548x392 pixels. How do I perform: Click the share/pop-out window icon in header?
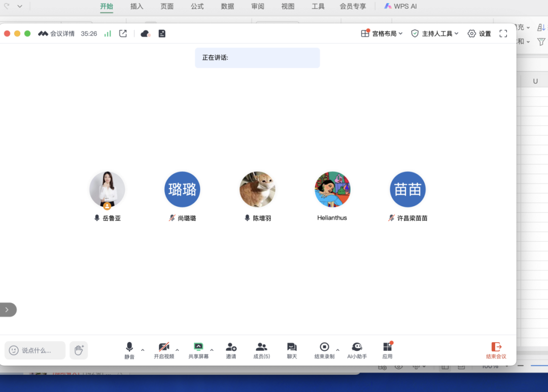tap(123, 33)
